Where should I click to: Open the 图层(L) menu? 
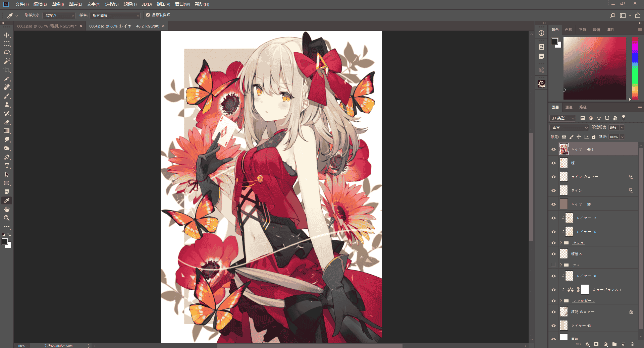click(x=75, y=4)
